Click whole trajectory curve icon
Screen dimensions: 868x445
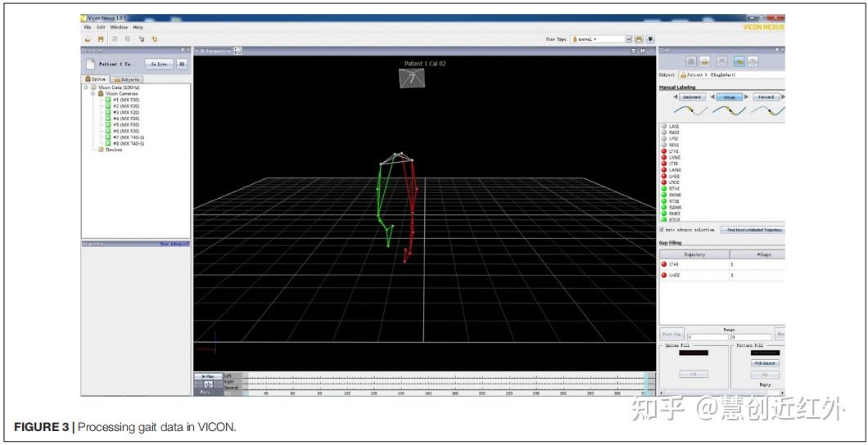730,110
